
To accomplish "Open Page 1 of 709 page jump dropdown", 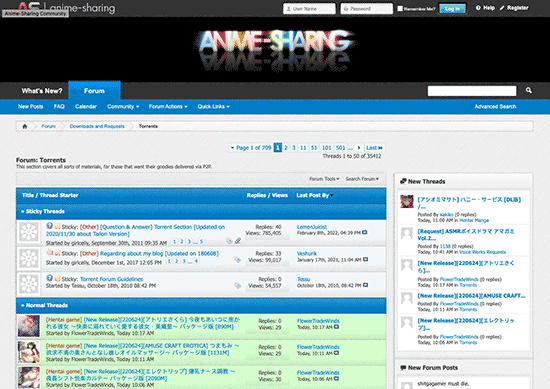I will (x=251, y=148).
